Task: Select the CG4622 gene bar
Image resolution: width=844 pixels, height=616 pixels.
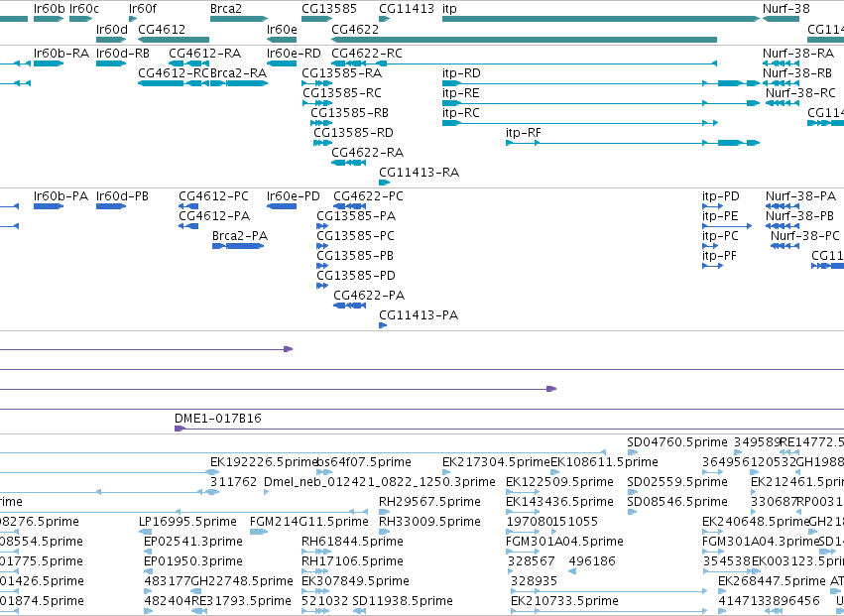Action: point(525,40)
